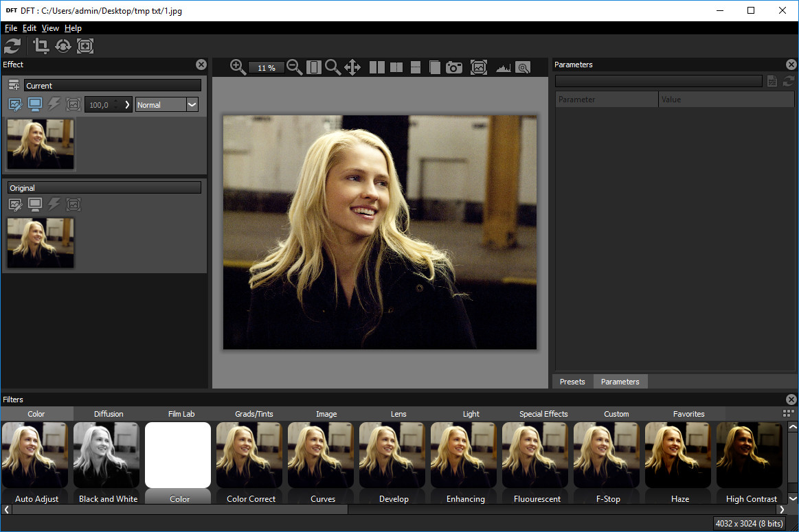This screenshot has height=532, width=799.
Task: Click the Add layer icon beside Current
Action: 14,86
